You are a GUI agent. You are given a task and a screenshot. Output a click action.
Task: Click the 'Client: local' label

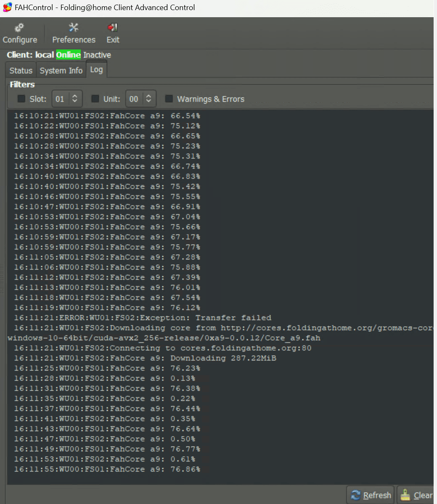(30, 55)
